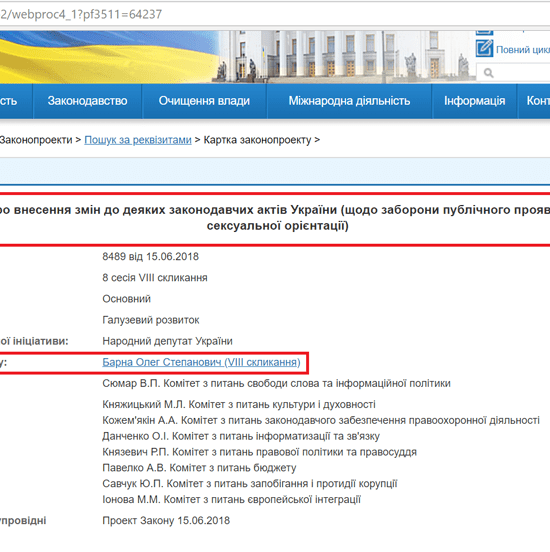Open the Очищення влади menu
Viewport: 550px width, 552px height.
[204, 101]
